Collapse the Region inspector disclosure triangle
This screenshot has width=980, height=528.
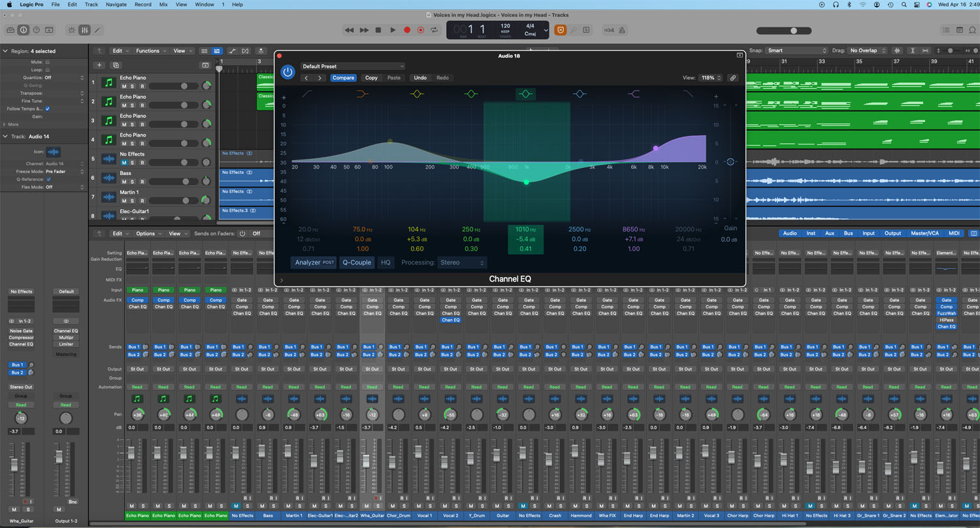pyautogui.click(x=5, y=51)
